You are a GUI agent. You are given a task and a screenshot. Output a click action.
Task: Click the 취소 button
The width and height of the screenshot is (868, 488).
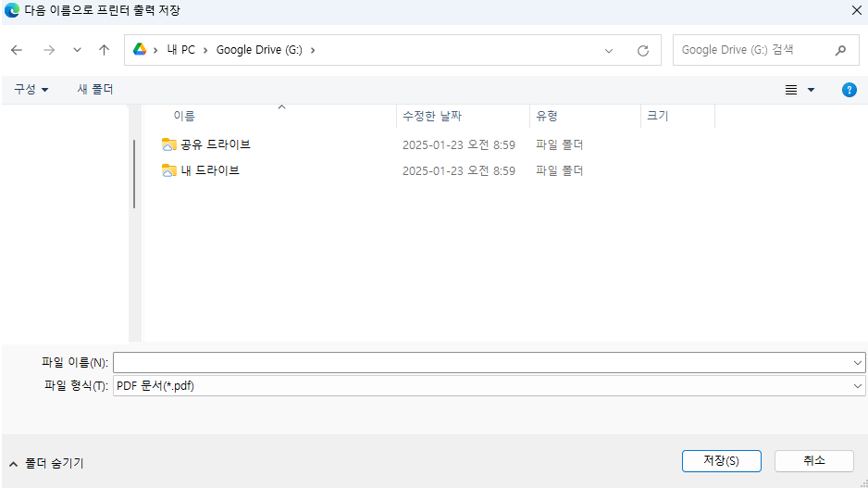click(813, 461)
